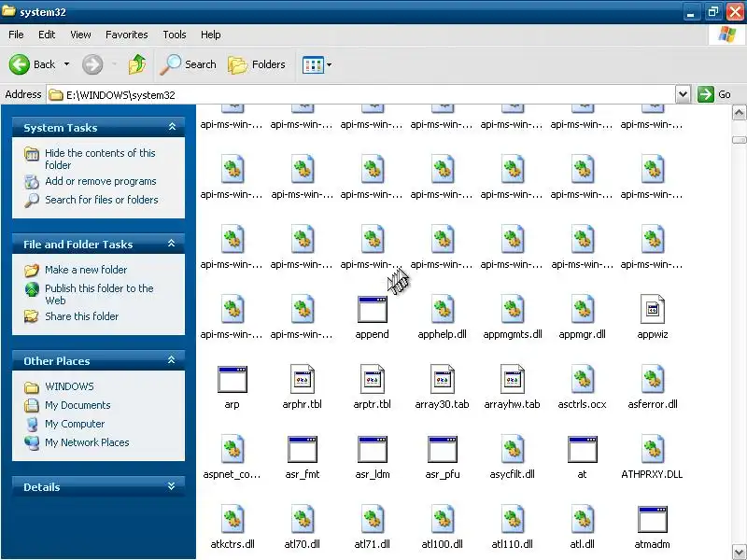Viewport: 747px width, 560px height.
Task: Select the append file icon
Action: coord(372,309)
